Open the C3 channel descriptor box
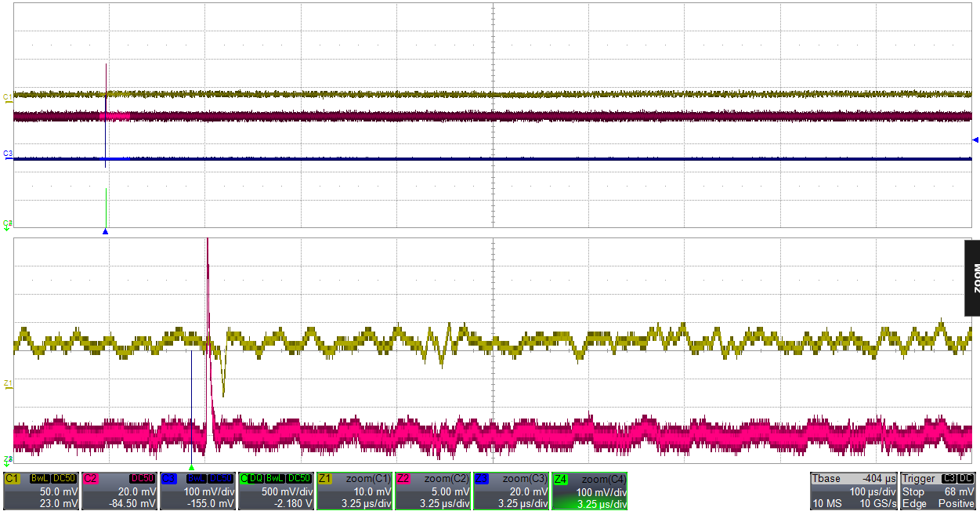Viewport: 980px width, 511px height. (198, 491)
